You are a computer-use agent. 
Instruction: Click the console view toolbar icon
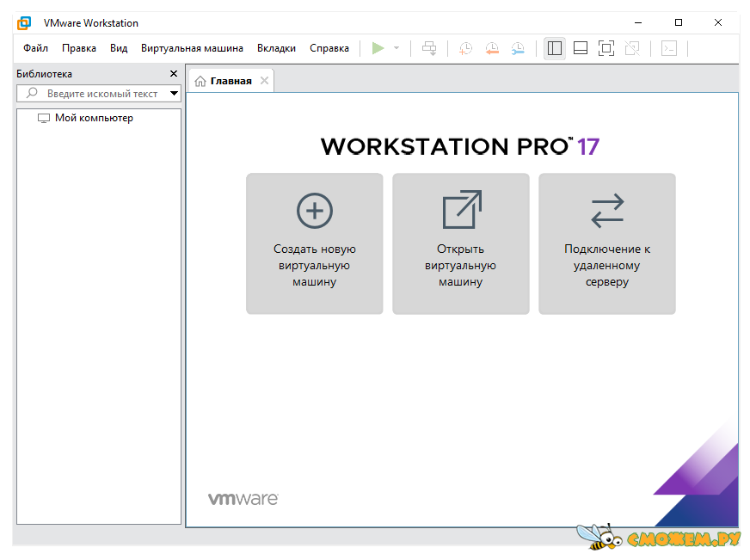(x=669, y=48)
